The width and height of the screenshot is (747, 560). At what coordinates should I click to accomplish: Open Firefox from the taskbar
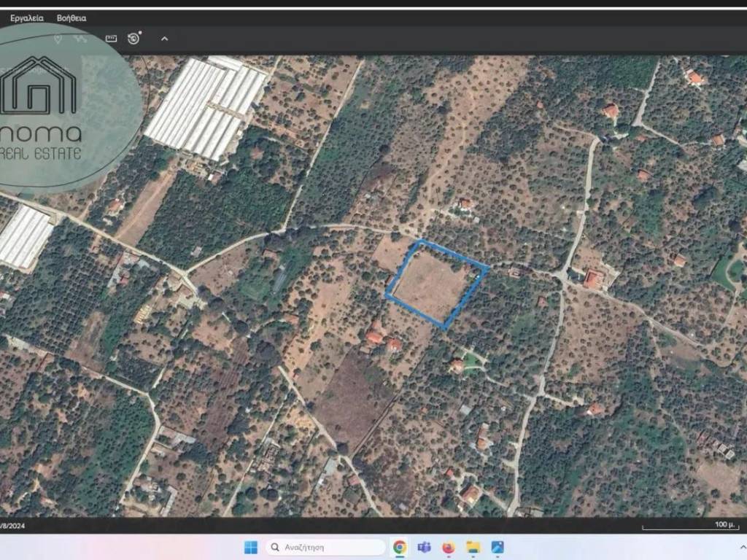(448, 547)
